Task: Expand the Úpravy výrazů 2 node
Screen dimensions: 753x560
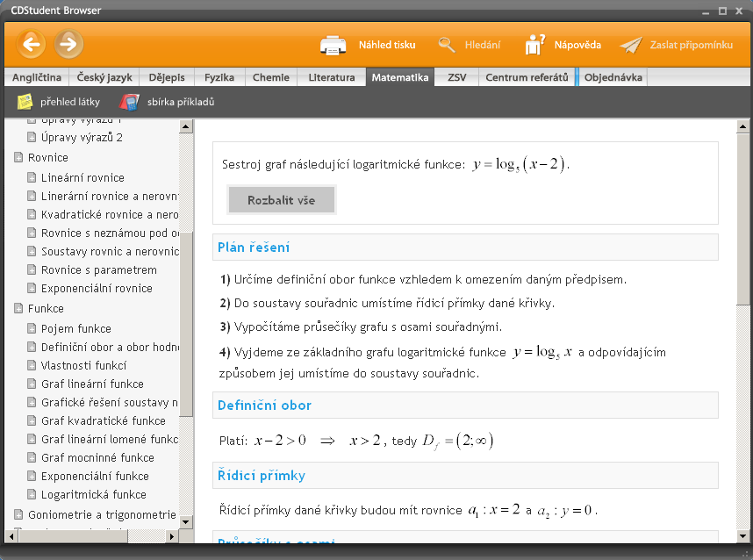Action: pyautogui.click(x=32, y=137)
